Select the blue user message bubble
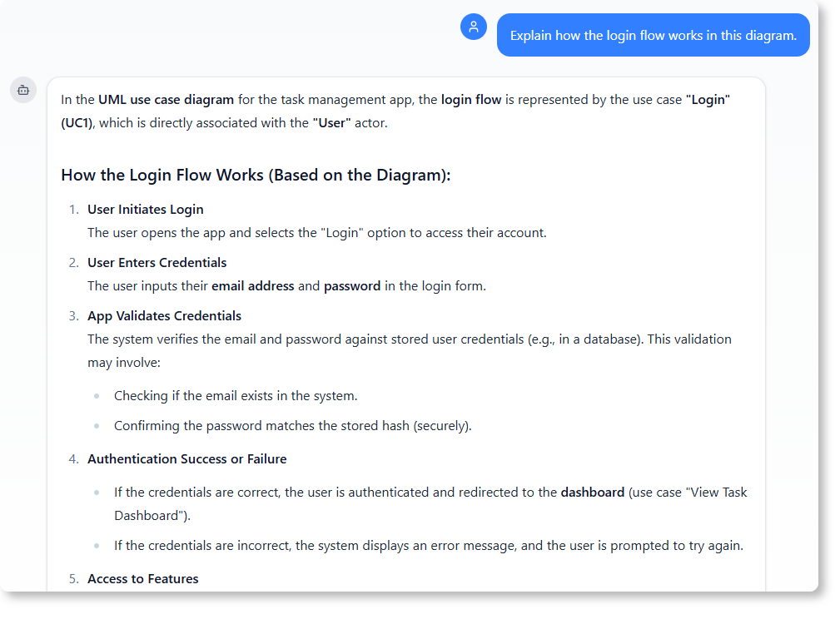Image resolution: width=840 pixels, height=619 pixels. coord(653,36)
